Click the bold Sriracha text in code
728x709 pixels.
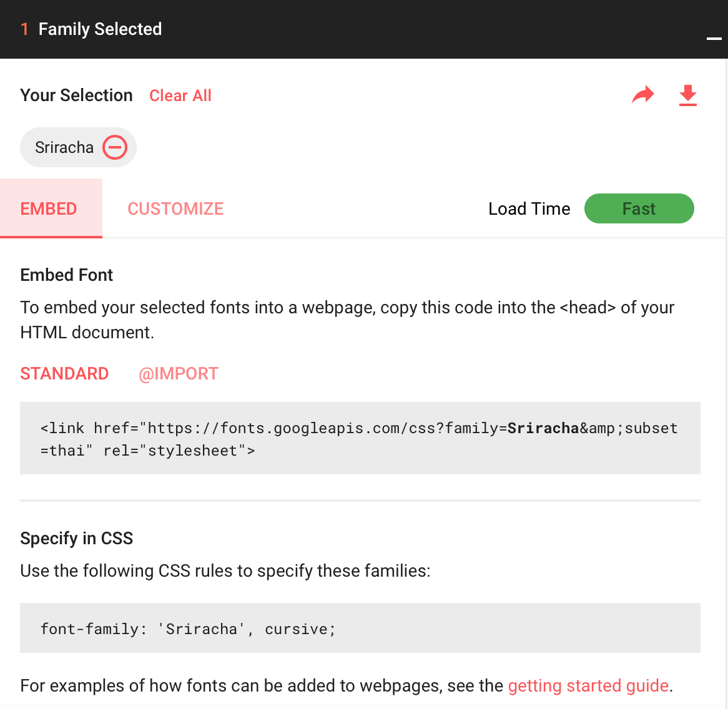coord(543,428)
